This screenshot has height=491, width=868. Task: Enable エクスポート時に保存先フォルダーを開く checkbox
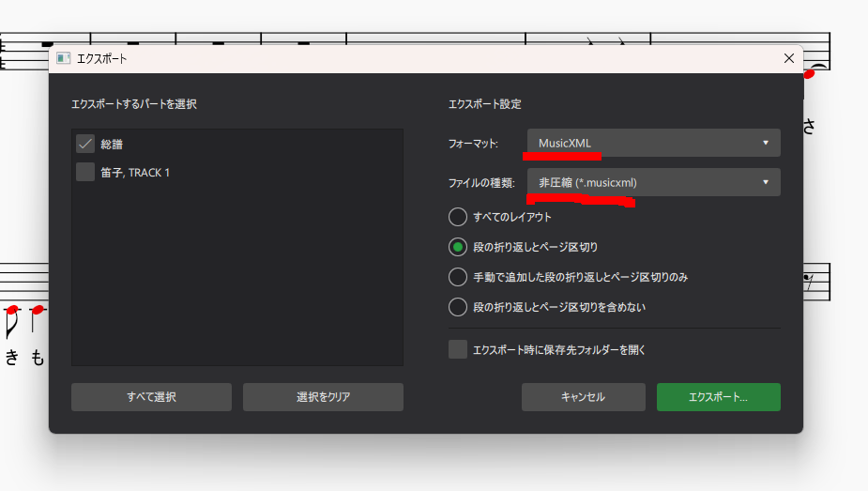(x=458, y=349)
